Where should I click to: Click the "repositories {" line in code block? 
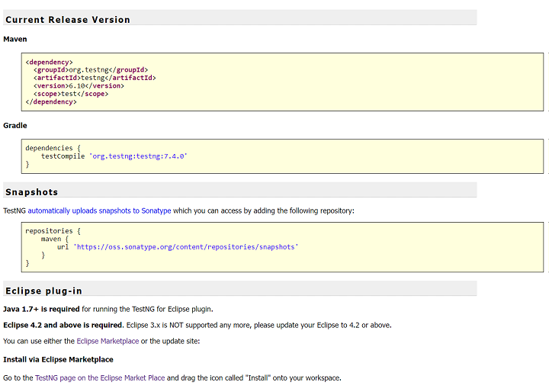53,230
